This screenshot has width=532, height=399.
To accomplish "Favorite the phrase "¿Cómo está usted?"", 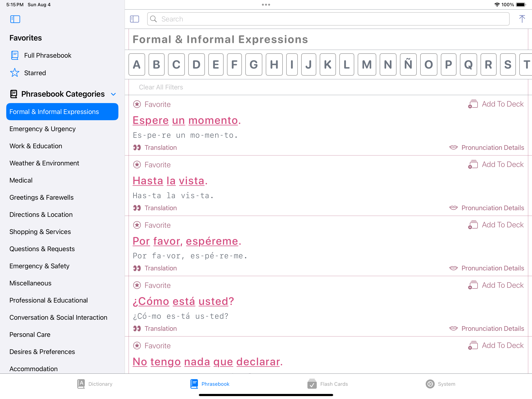I will [151, 285].
